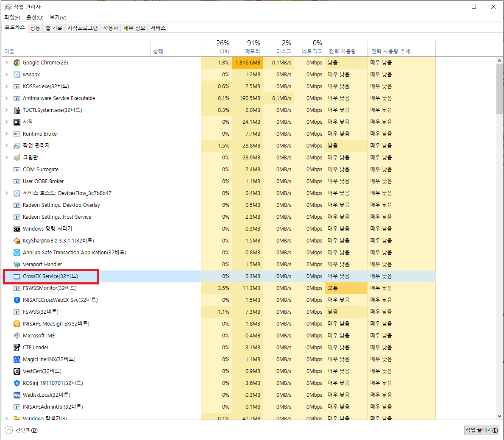The height and width of the screenshot is (440, 504).
Task: Select the COM Surrogate process row
Action: (219, 170)
